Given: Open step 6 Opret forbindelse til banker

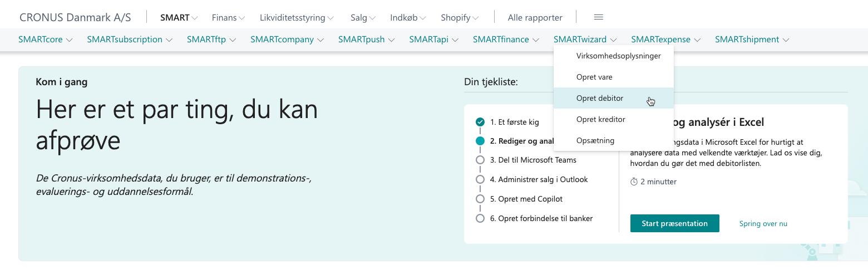Looking at the screenshot, I should tap(541, 218).
